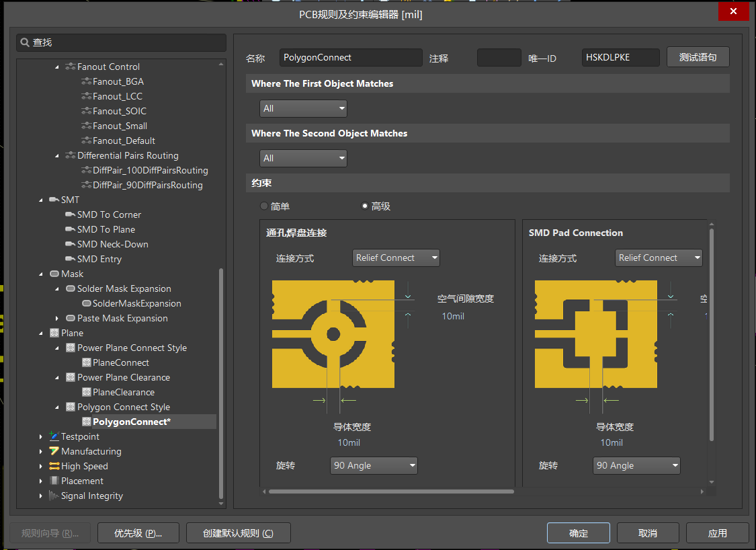The width and height of the screenshot is (756, 550).
Task: Click the SMD Entry icon
Action: [71, 259]
